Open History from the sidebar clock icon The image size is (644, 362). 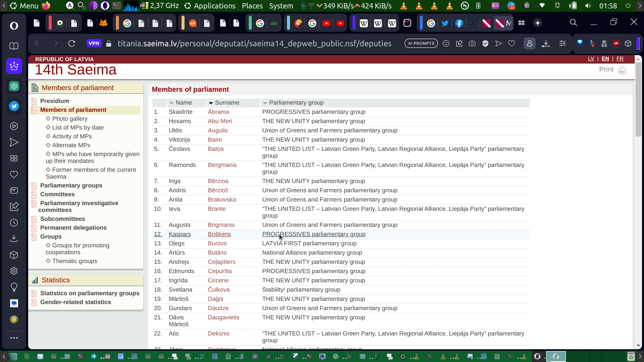coord(14,223)
